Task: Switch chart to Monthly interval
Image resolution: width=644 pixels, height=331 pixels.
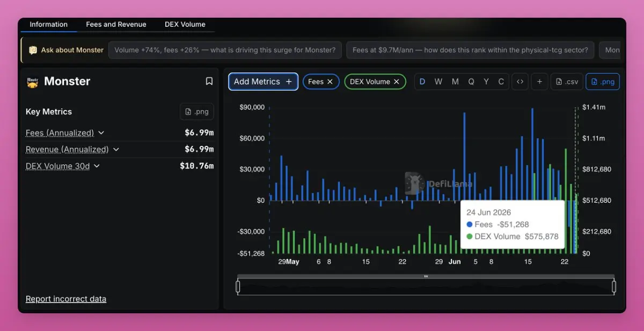Action: [455, 82]
